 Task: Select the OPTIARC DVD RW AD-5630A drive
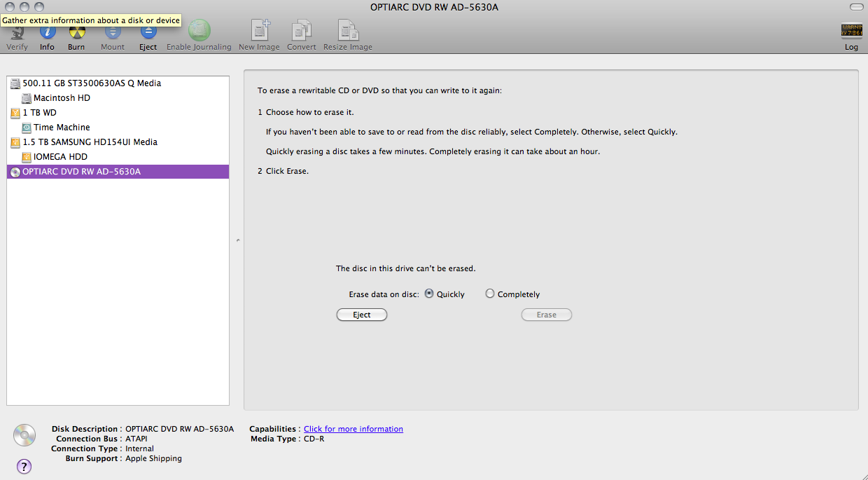[x=118, y=172]
